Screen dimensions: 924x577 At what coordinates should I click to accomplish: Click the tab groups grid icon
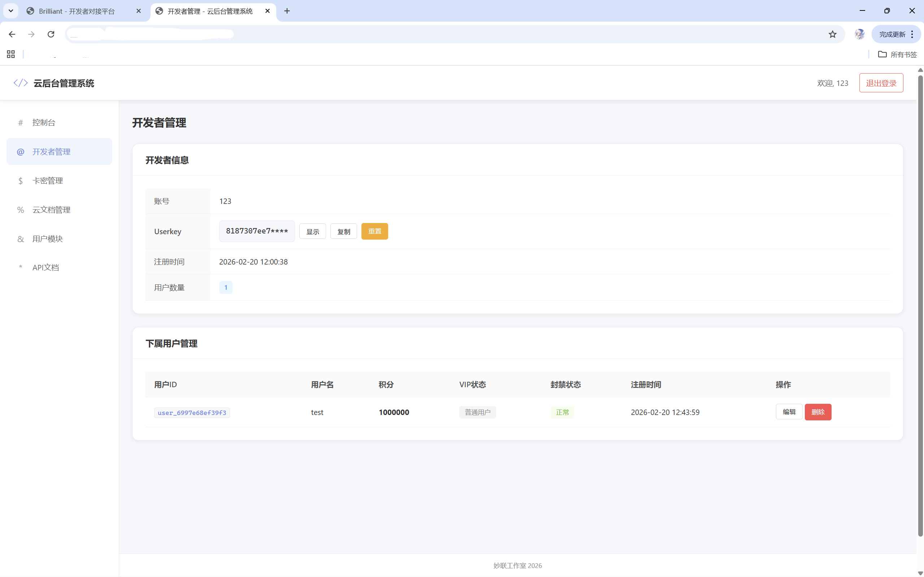click(x=10, y=54)
